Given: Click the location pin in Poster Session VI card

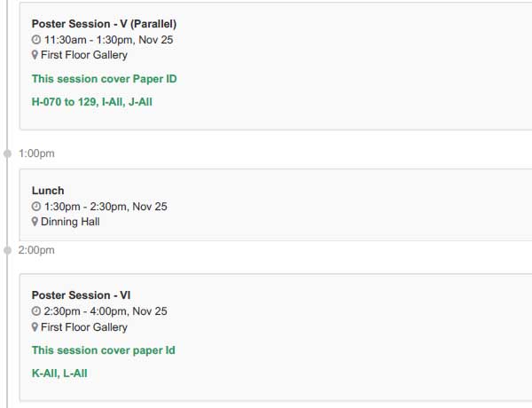Looking at the screenshot, I should pos(35,327).
